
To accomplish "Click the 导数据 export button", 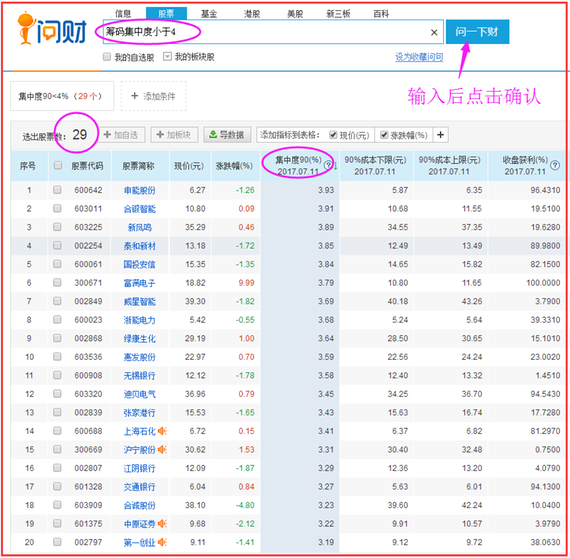I will pos(227,135).
